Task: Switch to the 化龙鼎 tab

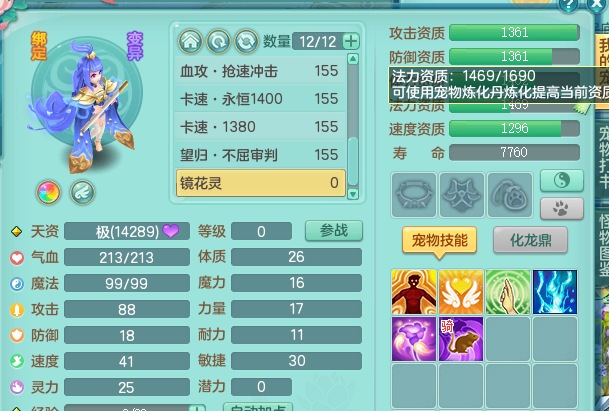Action: [531, 240]
